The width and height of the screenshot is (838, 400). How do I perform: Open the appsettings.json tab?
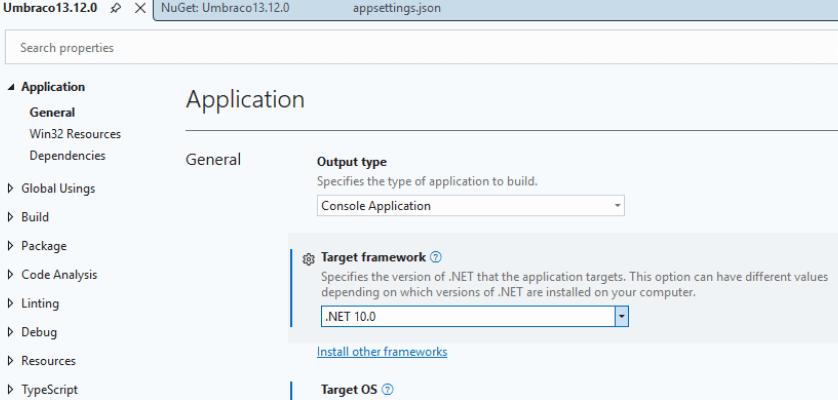tap(397, 9)
